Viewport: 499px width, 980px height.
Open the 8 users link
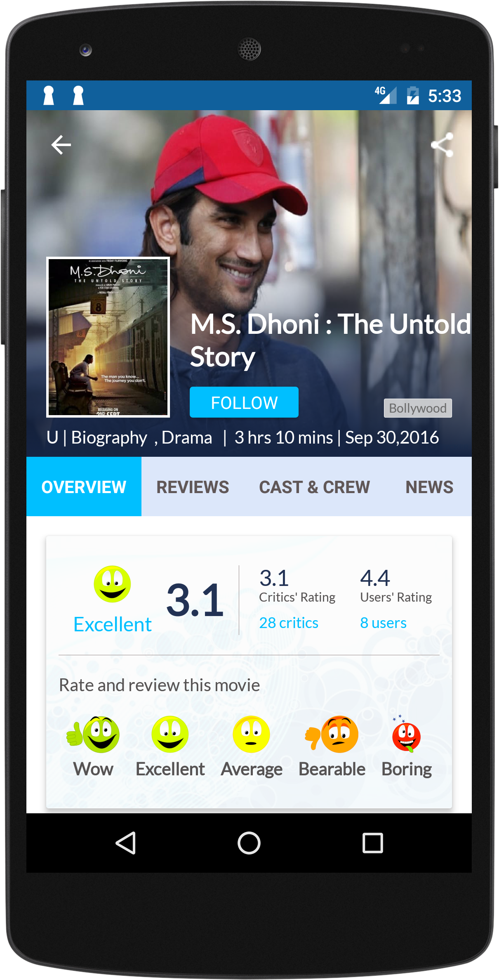tap(383, 623)
